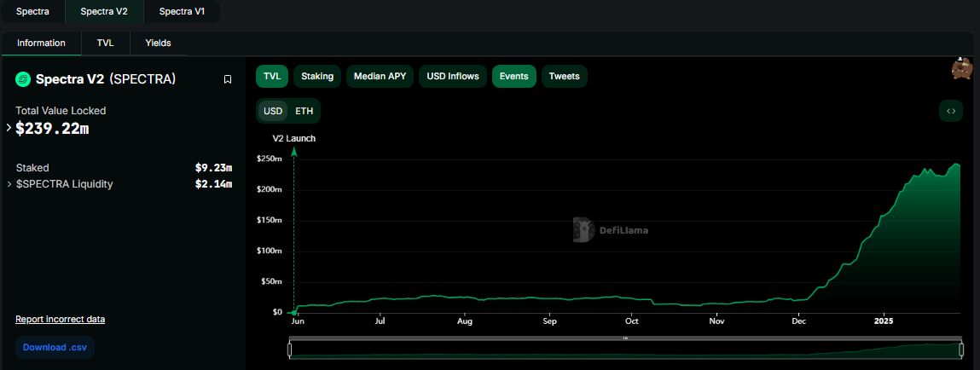Switch to Spectra V1 tab
Image resolution: width=980 pixels, height=370 pixels.
tap(182, 11)
